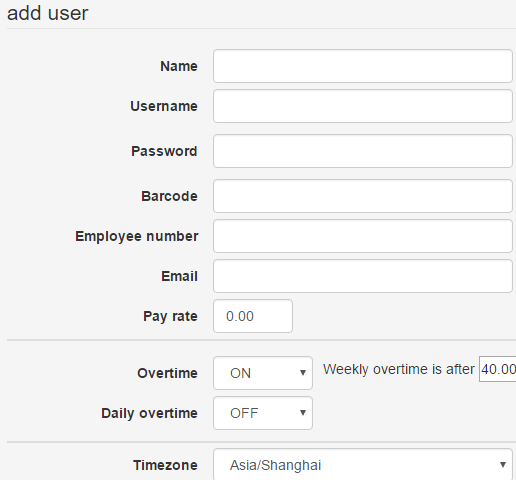Screen dimensions: 516x480
Task: Click the Pay rate label
Action: 170,316
